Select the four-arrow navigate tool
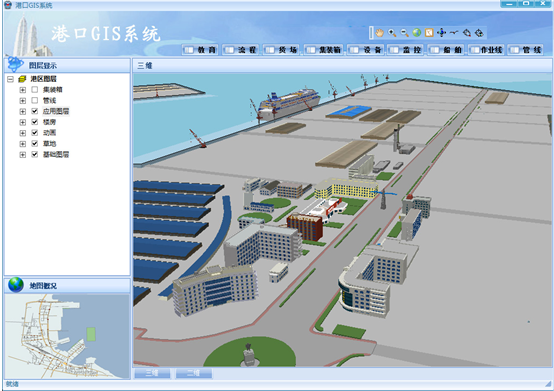Screen dimensions: 554x391 pyautogui.click(x=441, y=33)
